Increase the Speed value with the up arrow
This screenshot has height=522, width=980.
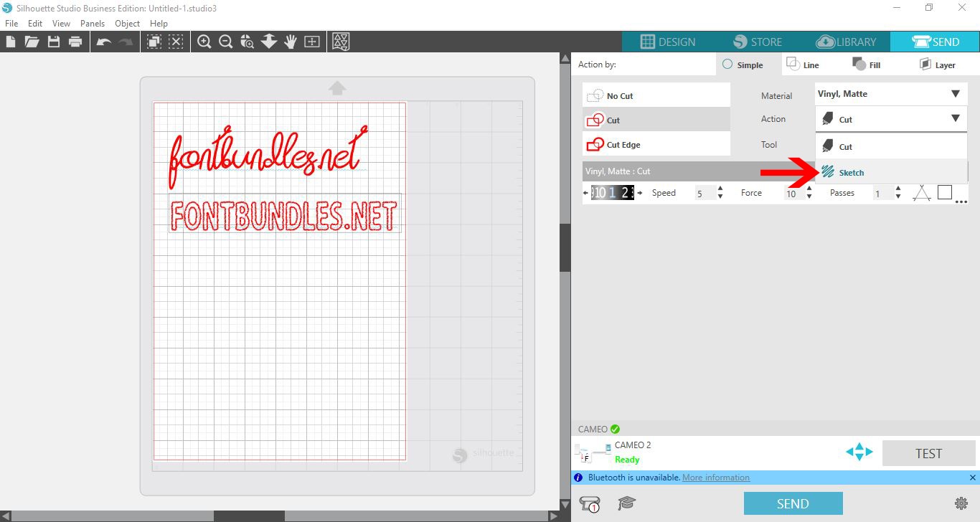point(720,189)
